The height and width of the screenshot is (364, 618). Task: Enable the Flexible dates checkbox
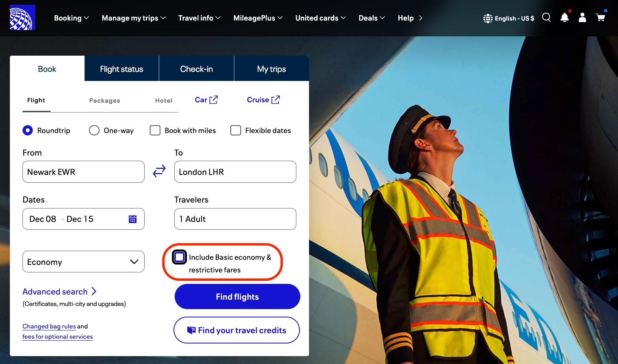(236, 130)
